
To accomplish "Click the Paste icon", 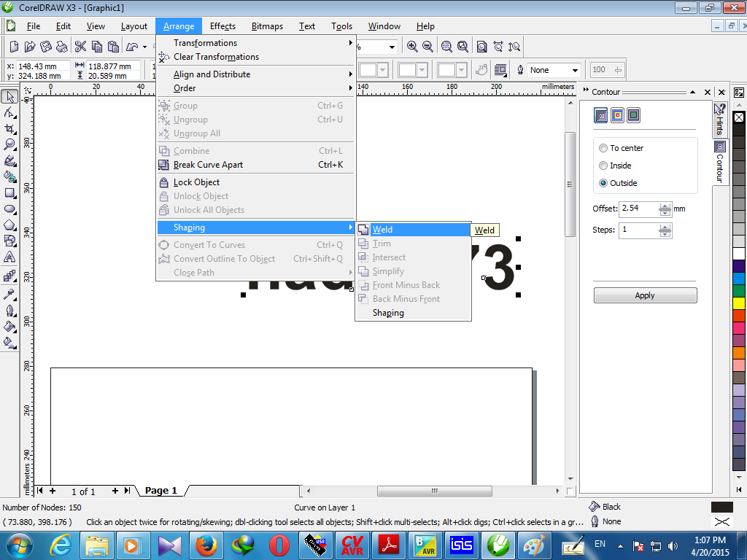I will point(113,46).
